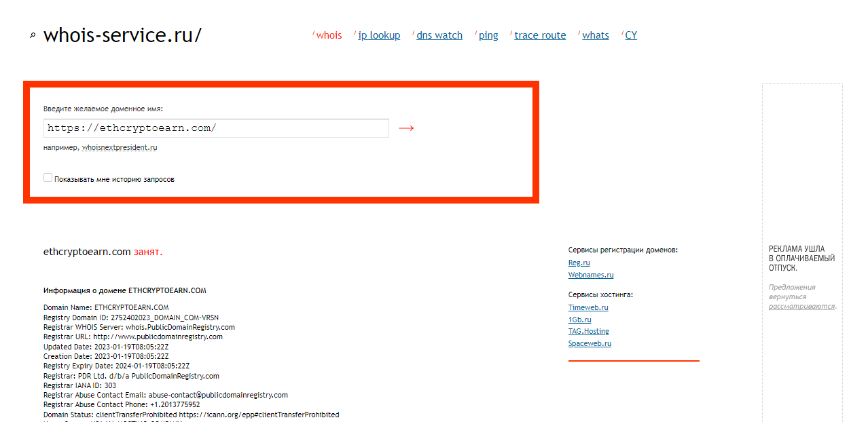Select the trace route tool
868x422 pixels.
(x=540, y=35)
